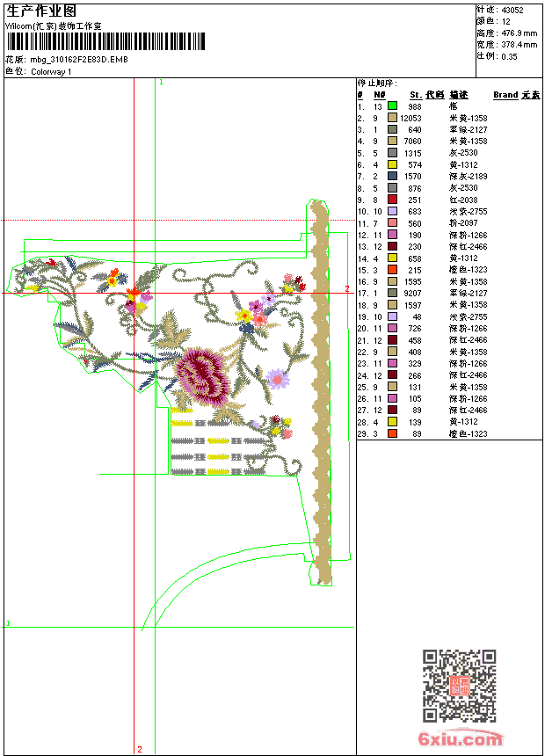Click the stitch count 726 in row 20
The width and height of the screenshot is (545, 756).
pos(415,329)
